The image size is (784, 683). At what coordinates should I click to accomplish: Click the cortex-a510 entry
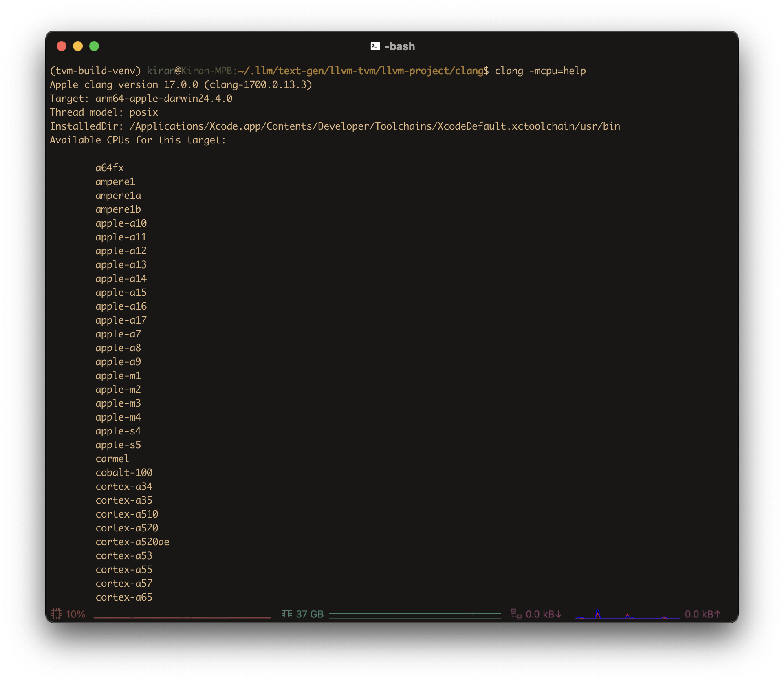point(127,514)
